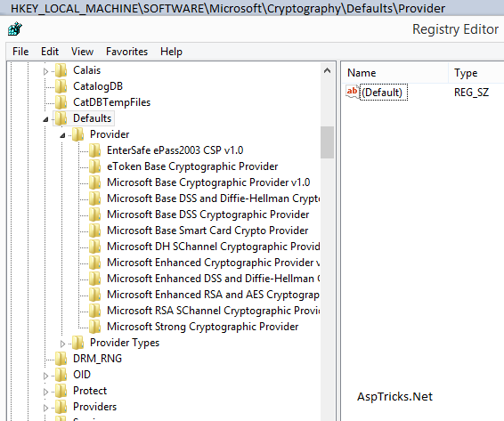
Task: Click Microsoft Enhanced Cryptographic Provider folder icon
Action: pos(94,263)
